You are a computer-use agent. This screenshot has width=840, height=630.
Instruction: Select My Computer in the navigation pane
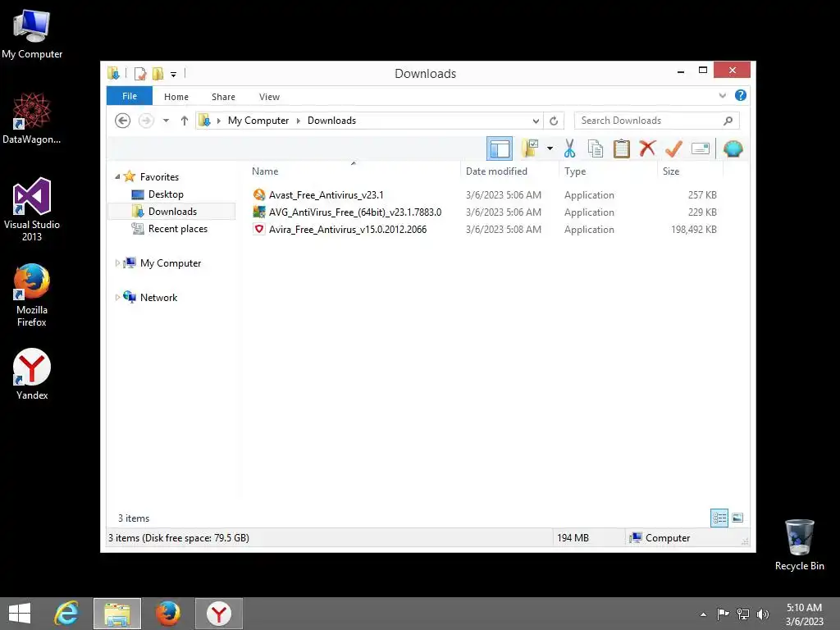tap(171, 263)
